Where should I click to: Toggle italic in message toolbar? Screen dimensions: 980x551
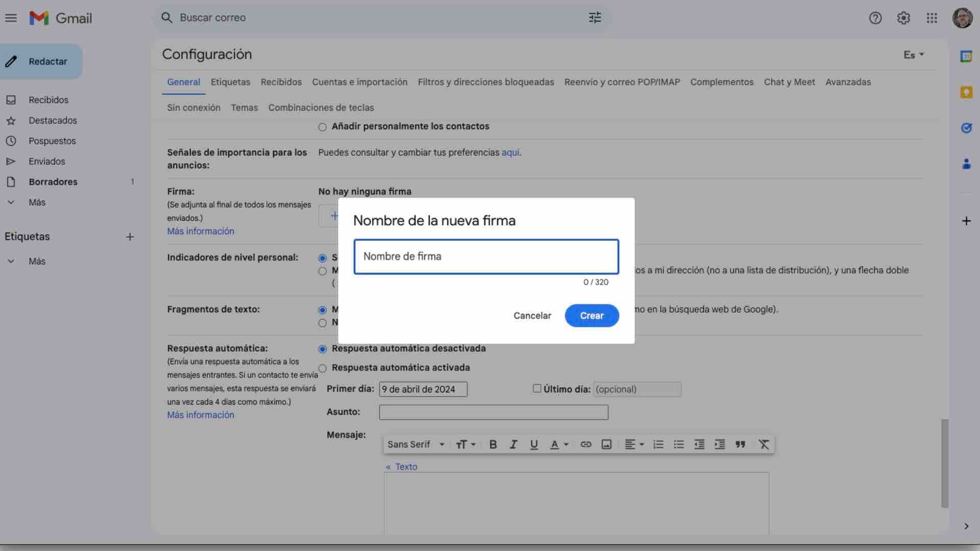513,444
